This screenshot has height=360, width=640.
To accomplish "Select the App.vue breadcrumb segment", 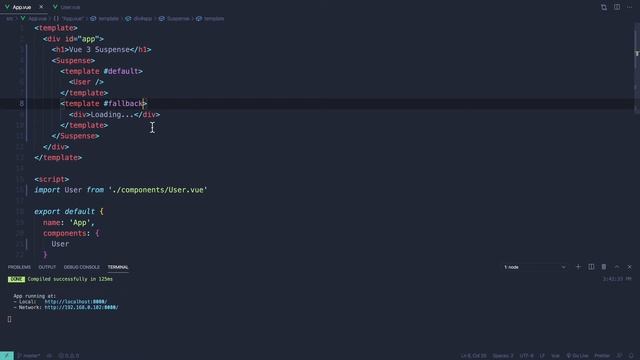I will pyautogui.click(x=34, y=19).
